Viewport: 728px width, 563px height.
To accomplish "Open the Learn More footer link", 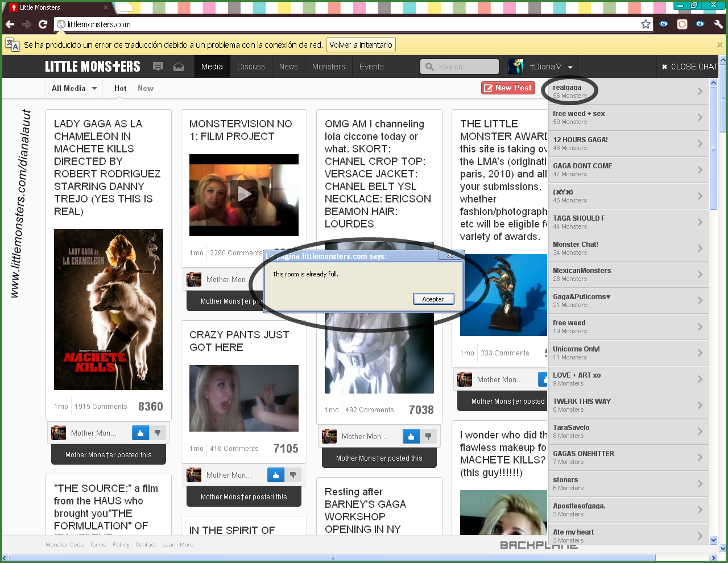I will point(177,545).
